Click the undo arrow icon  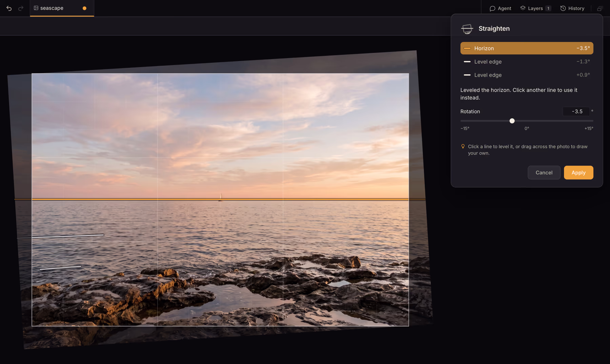coord(9,8)
